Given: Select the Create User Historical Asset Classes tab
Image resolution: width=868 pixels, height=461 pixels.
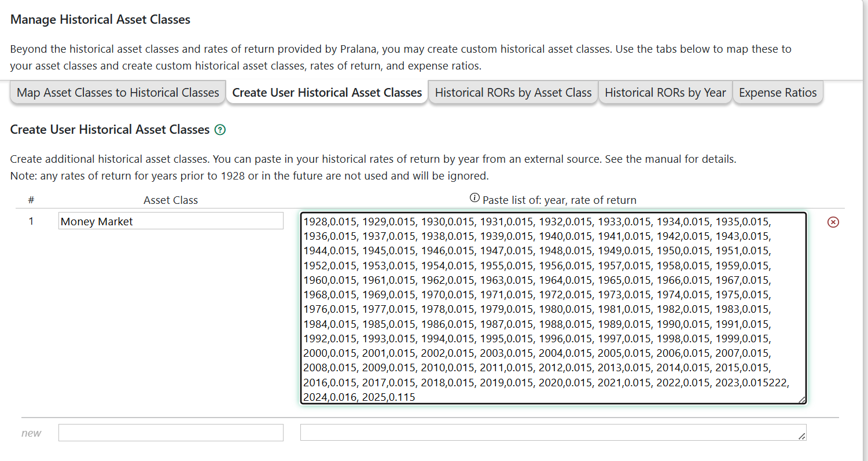Looking at the screenshot, I should [x=327, y=93].
